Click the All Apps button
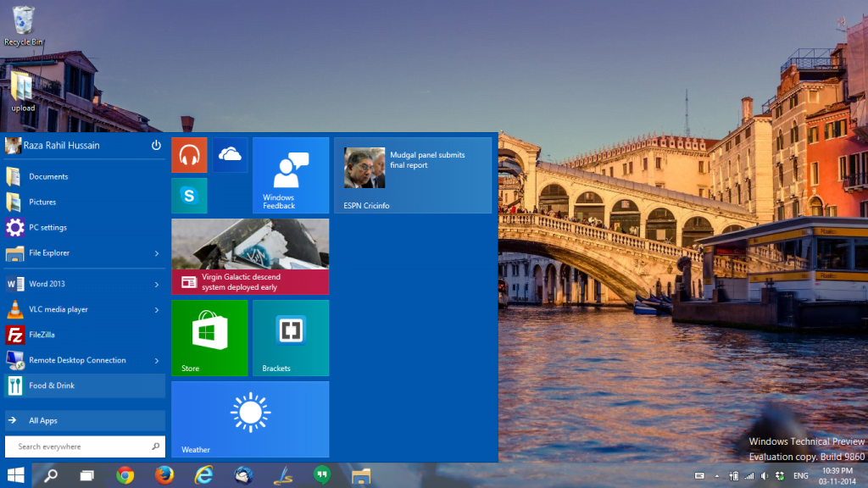 tap(42, 420)
